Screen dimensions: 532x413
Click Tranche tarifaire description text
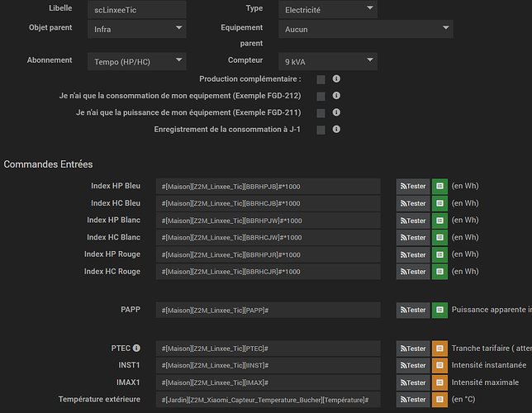pyautogui.click(x=492, y=349)
